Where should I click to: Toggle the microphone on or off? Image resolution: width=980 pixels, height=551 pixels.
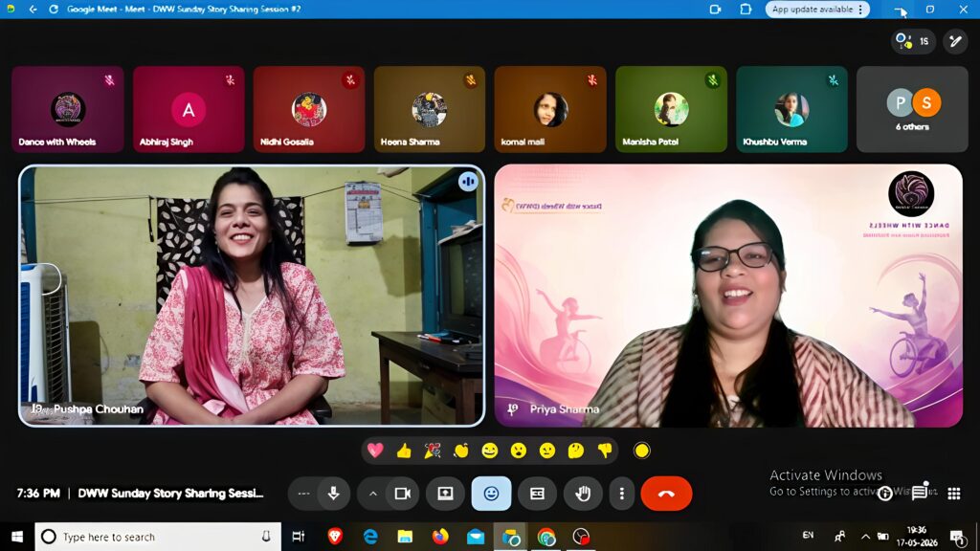333,494
